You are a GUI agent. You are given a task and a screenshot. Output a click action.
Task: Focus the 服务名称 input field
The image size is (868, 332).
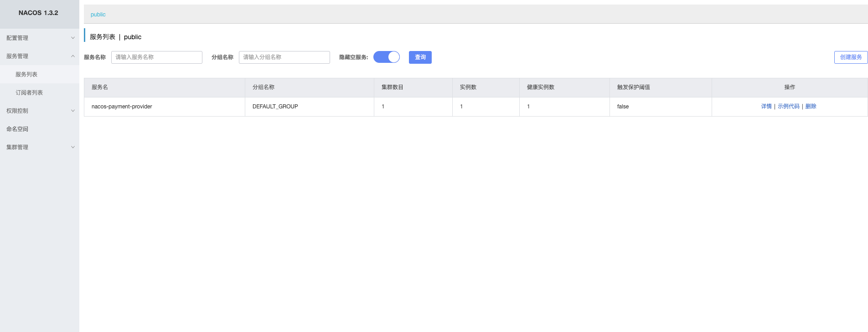click(156, 57)
